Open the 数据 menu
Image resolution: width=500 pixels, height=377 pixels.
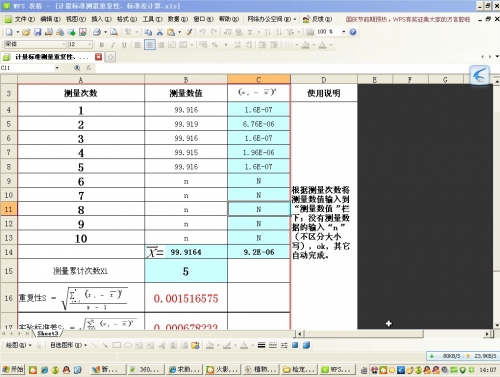click(178, 19)
